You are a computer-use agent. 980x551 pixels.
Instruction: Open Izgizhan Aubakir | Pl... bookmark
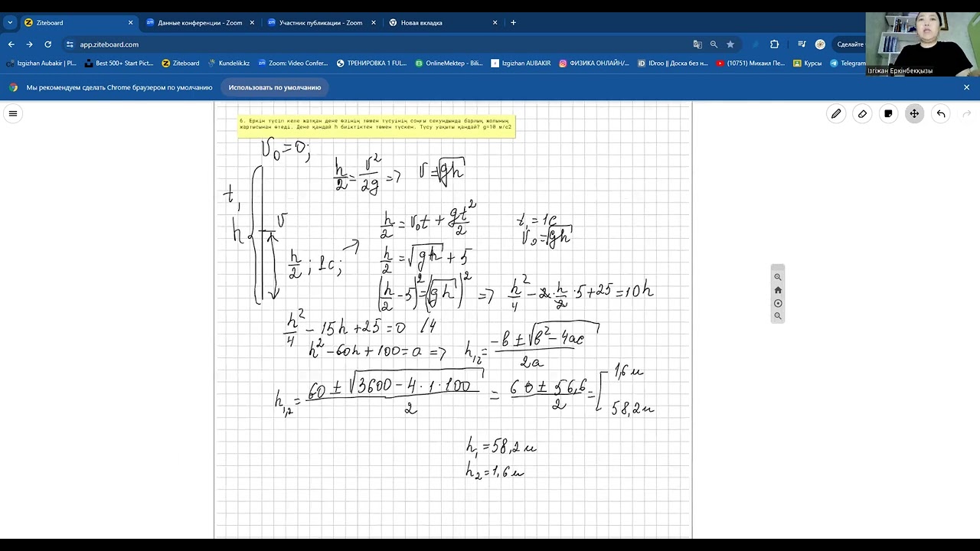pyautogui.click(x=41, y=64)
